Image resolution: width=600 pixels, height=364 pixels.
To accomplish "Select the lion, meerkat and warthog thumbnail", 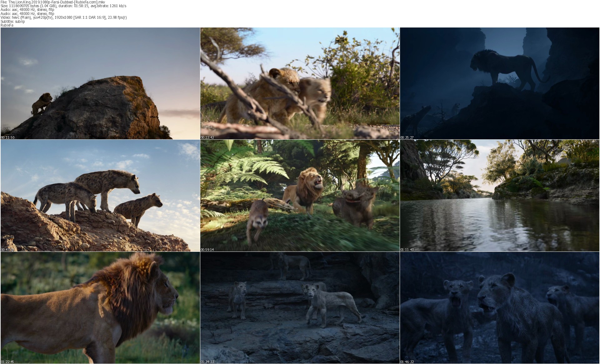I will (300, 196).
